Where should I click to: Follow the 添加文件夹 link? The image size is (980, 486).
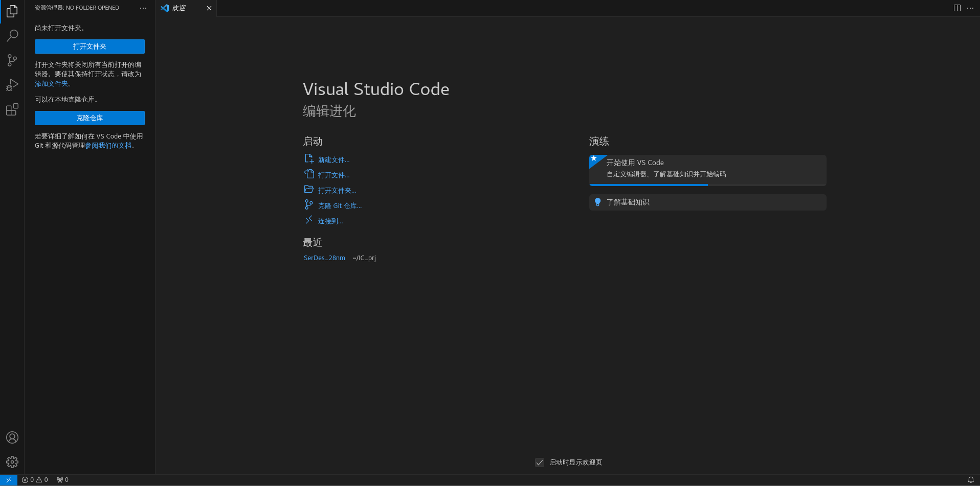(51, 84)
